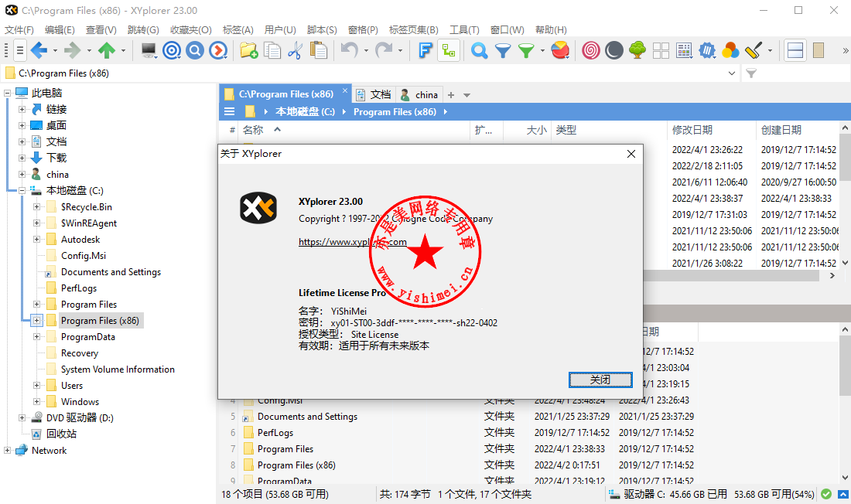Viewport: 851px width, 504px height.
Task: Select the Users folder in tree
Action: tap(72, 386)
